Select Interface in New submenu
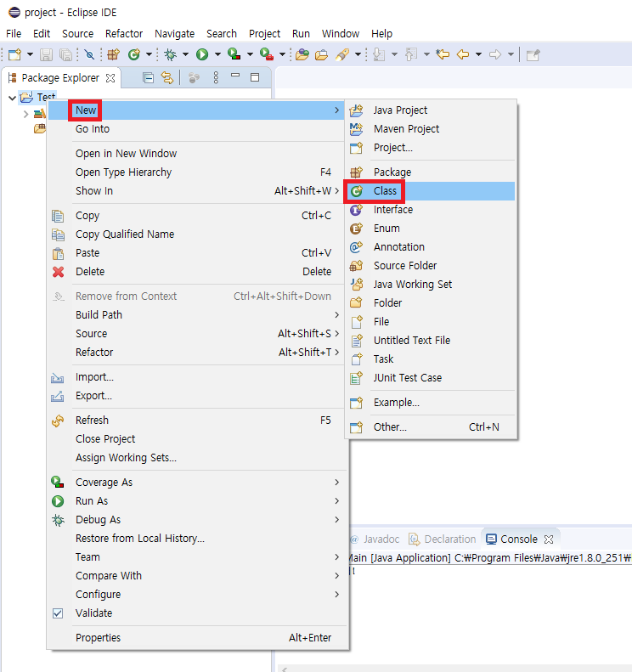Image resolution: width=632 pixels, height=672 pixels. (430, 210)
